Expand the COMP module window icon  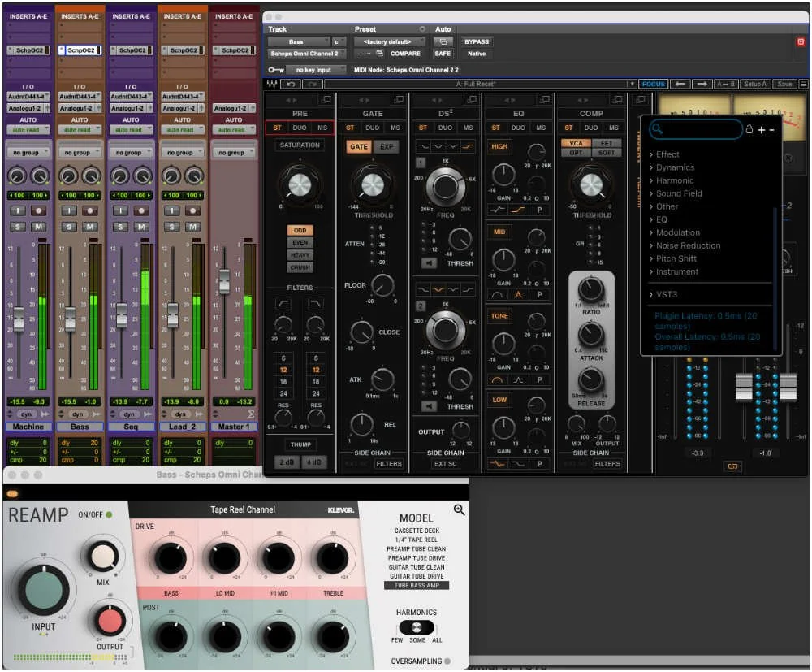pos(617,99)
